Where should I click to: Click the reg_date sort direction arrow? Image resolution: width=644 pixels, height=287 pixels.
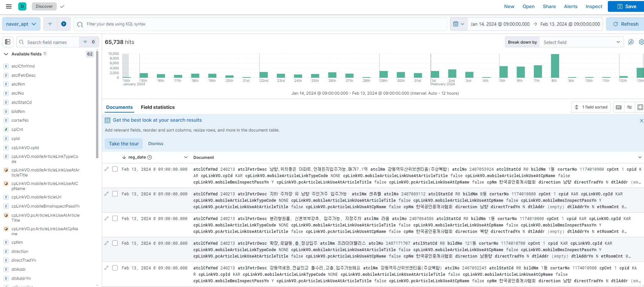[124, 157]
